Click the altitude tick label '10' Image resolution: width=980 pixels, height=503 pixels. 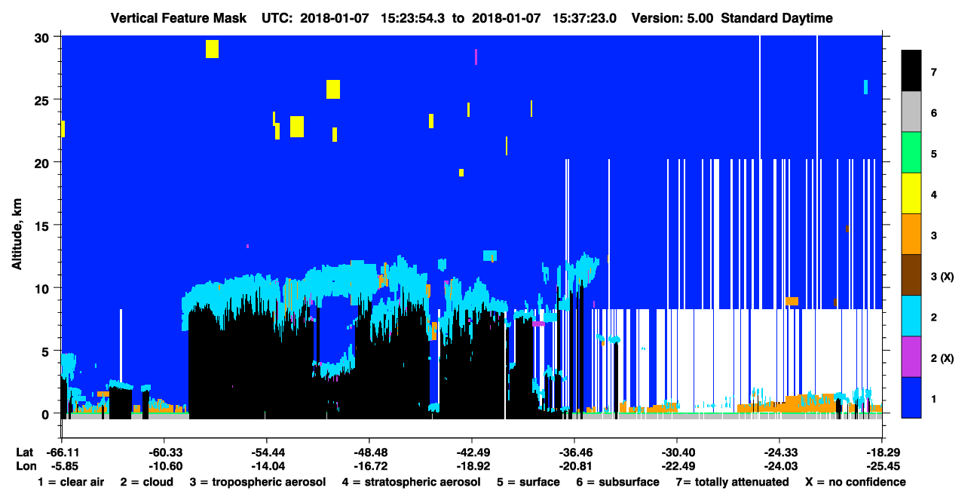43,288
